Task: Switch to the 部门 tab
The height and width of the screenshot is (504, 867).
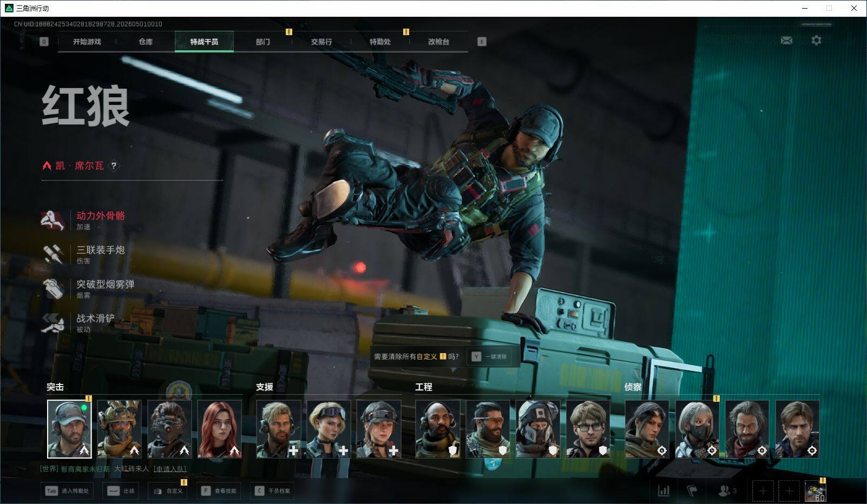Action: point(263,42)
